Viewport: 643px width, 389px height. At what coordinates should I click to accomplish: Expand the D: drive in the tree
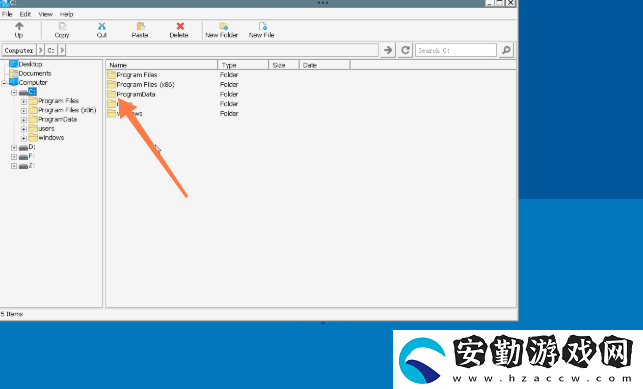(14, 148)
